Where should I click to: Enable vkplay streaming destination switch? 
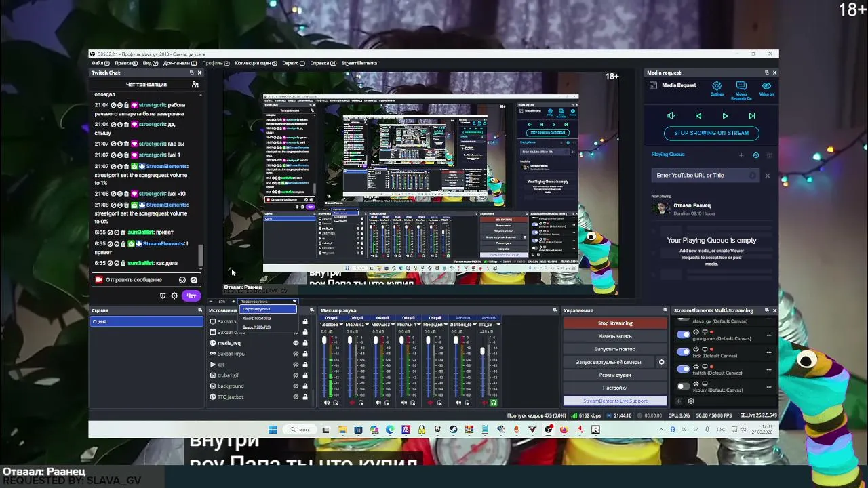683,386
